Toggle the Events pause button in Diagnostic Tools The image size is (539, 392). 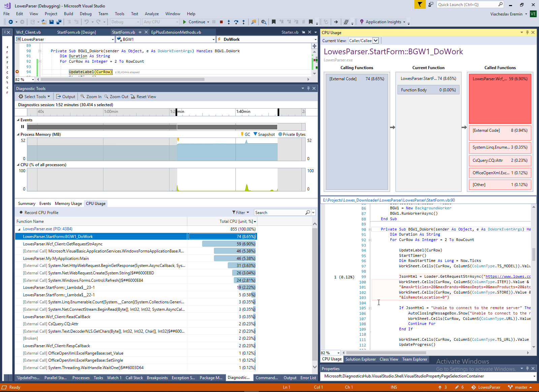[x=23, y=127]
